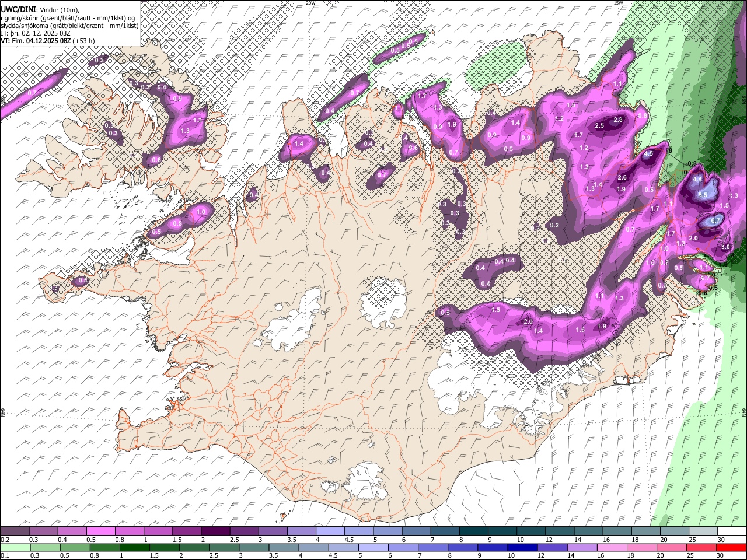Click the 4.4 precipitation value on the map
The image size is (747, 560).
tap(697, 180)
